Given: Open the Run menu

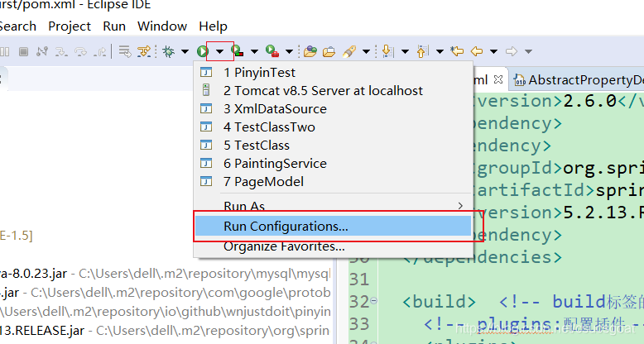Looking at the screenshot, I should click(x=114, y=26).
